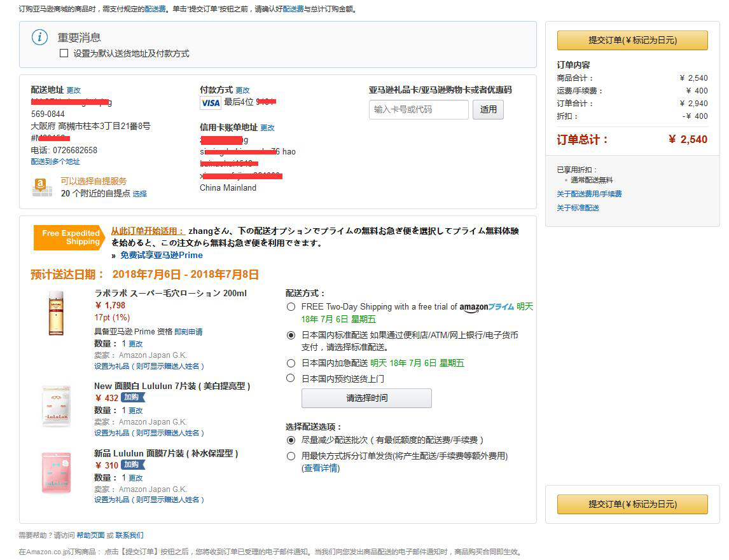Click 更改 next to 付款方式
Screen dimensions: 729x560
click(x=243, y=90)
